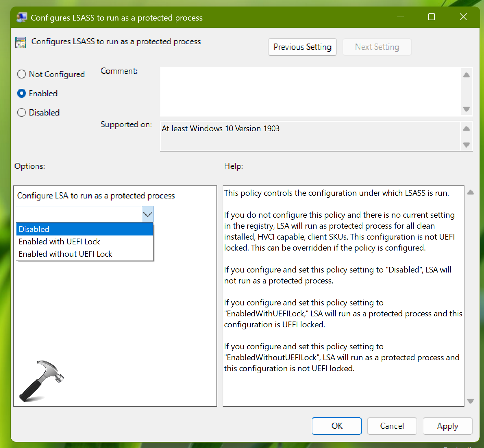Click the policy icon in title bar

click(22, 17)
